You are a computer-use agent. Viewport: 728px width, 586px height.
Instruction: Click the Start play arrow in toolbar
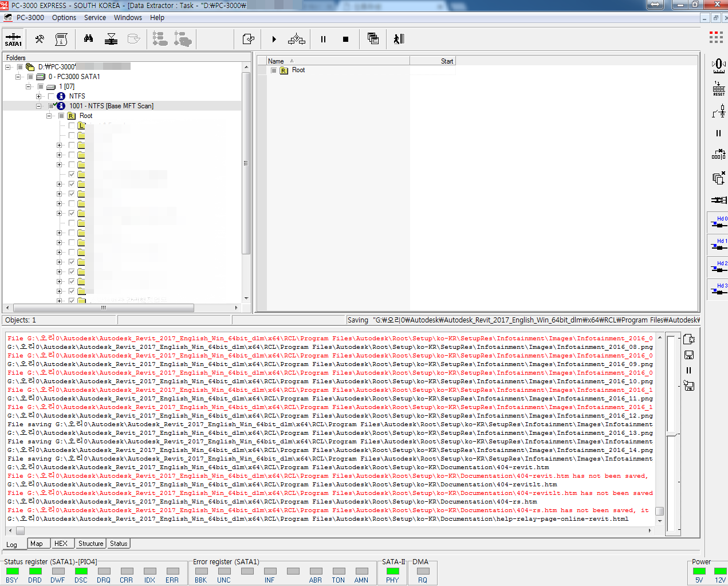click(274, 39)
